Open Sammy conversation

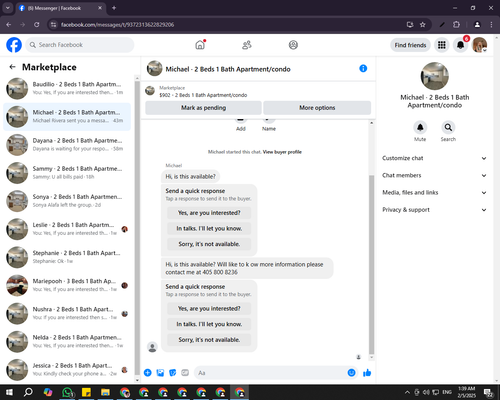[67, 173]
